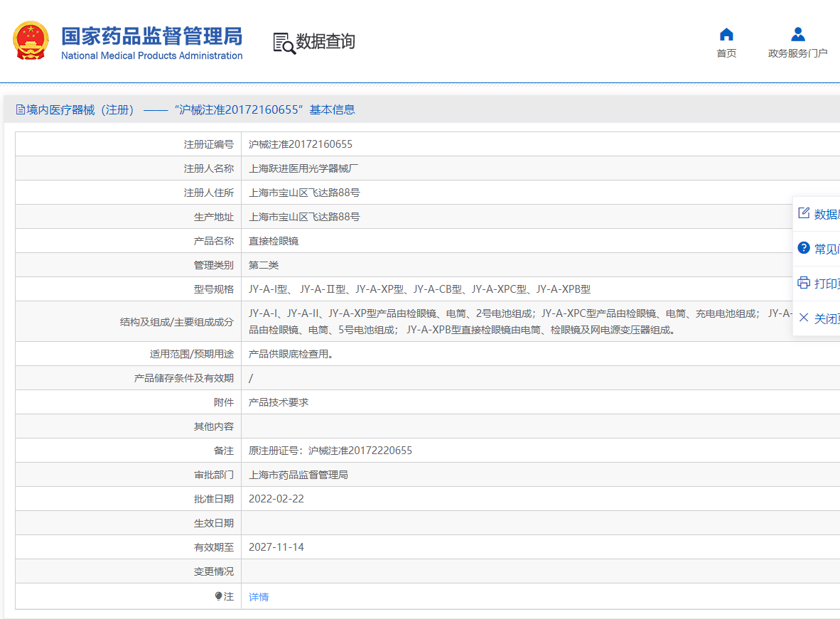Open the 首页 home icon
The image size is (840, 619).
coord(726,34)
